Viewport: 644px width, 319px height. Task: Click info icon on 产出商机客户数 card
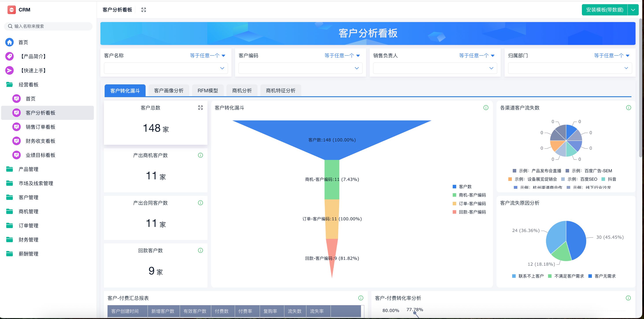(200, 155)
